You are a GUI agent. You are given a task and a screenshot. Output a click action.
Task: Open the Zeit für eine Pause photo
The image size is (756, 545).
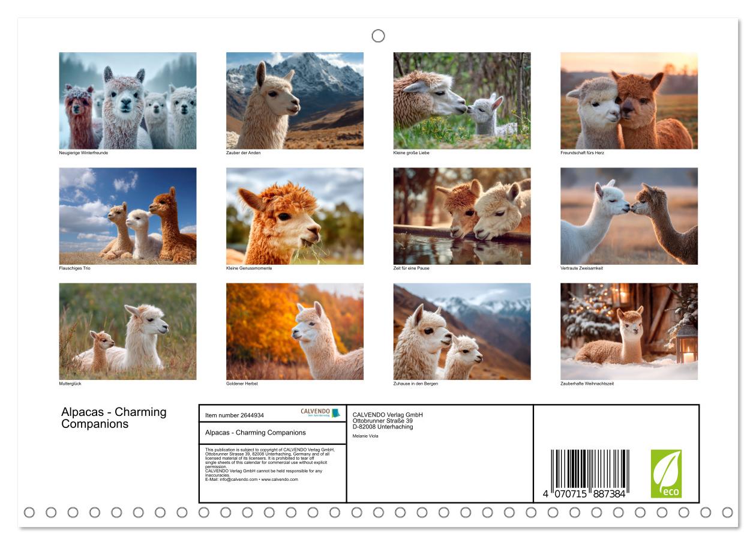pos(462,216)
